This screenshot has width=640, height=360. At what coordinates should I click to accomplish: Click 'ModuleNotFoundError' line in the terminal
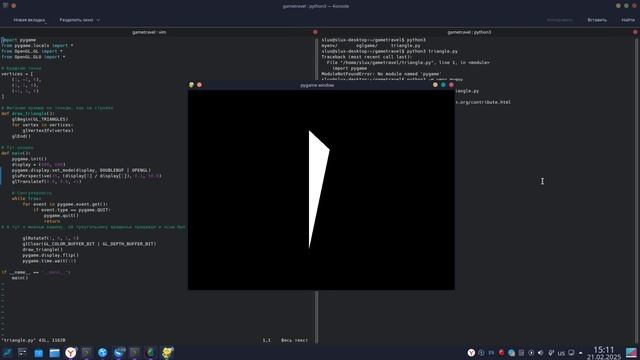click(381, 74)
